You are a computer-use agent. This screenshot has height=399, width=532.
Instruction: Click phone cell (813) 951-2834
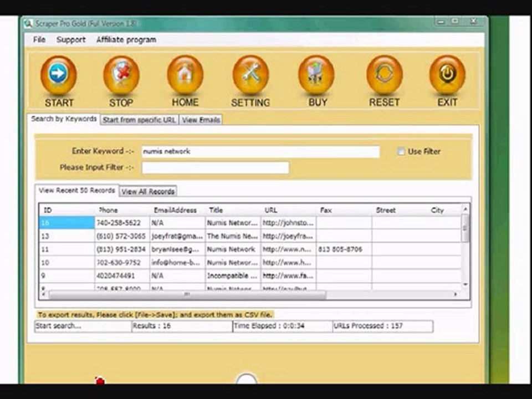[x=122, y=249]
